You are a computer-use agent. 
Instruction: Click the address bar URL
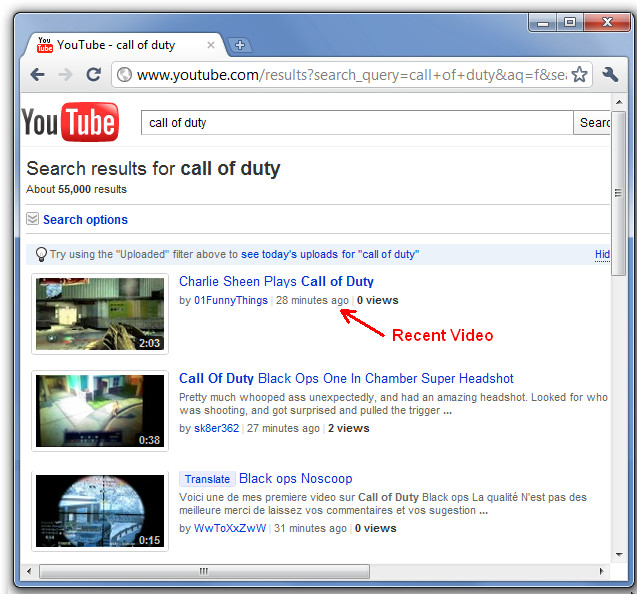pyautogui.click(x=351, y=75)
